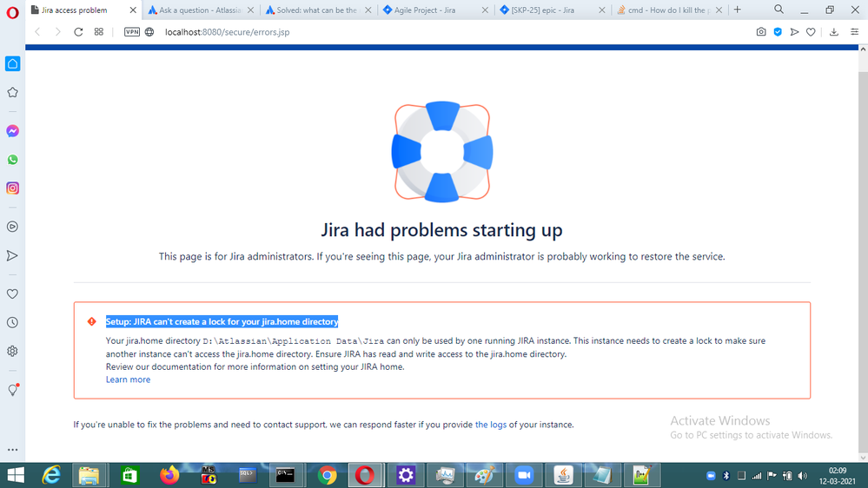
Task: Click the scrollbar up arrow
Action: pos(863,49)
